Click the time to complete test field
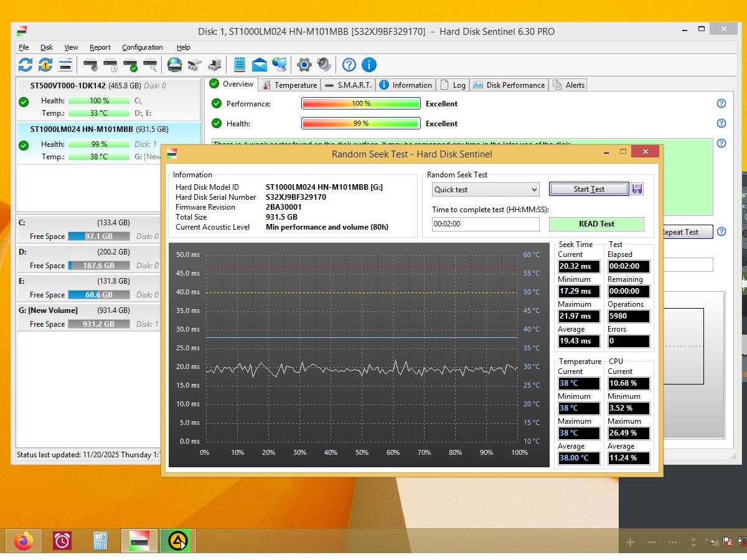Image resolution: width=747 pixels, height=560 pixels. (486, 224)
